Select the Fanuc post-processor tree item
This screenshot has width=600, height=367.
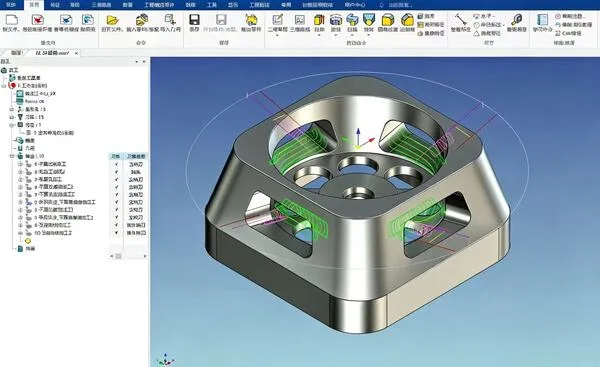(31, 101)
